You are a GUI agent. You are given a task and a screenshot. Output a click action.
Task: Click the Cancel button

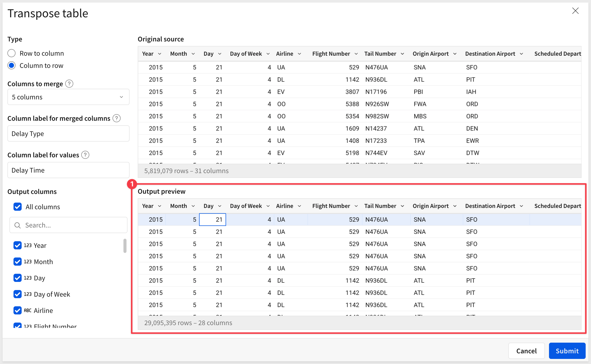tap(526, 351)
